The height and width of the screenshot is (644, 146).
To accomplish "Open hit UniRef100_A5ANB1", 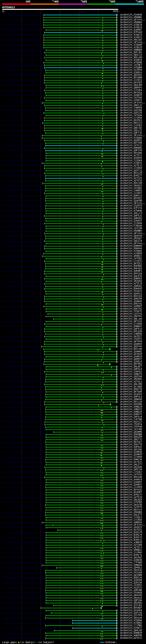I will click(x=131, y=17).
